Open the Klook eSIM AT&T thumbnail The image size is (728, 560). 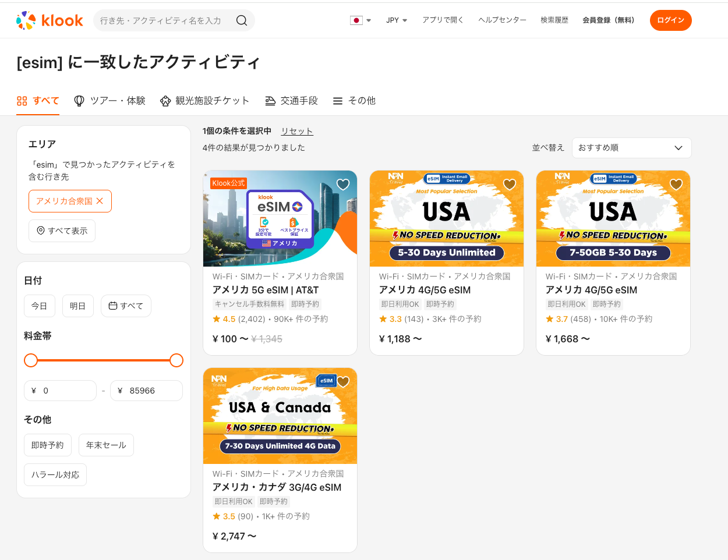280,218
